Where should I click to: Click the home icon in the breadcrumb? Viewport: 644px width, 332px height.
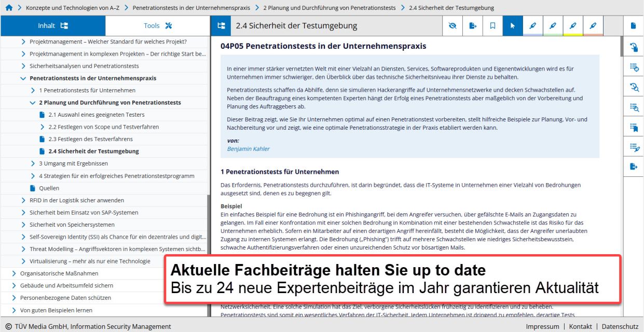pos(8,8)
